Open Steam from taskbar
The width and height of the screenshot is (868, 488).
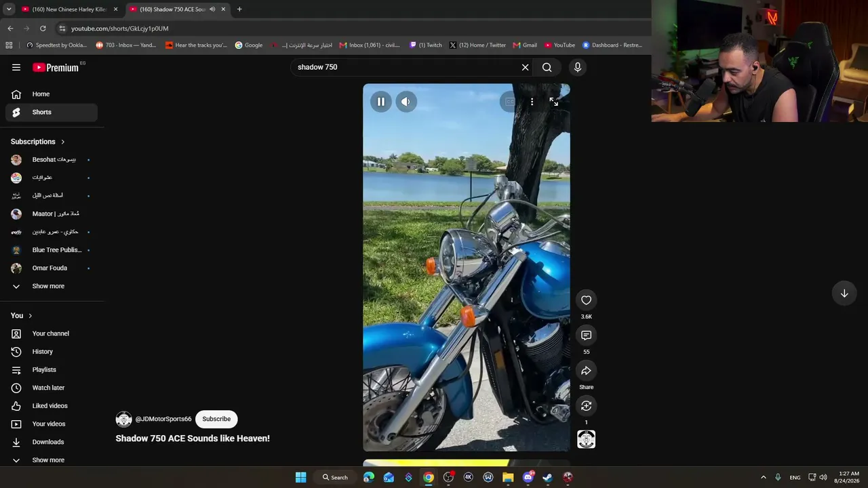(547, 477)
